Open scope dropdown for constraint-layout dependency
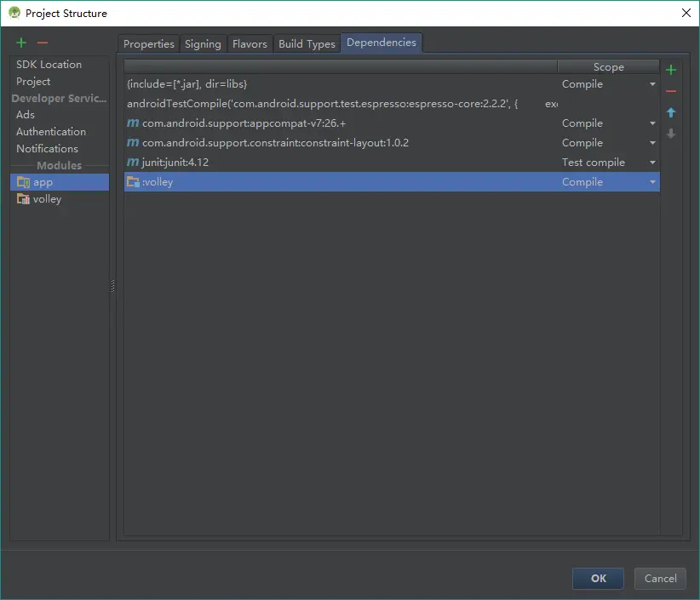The height and width of the screenshot is (600, 700). (652, 143)
